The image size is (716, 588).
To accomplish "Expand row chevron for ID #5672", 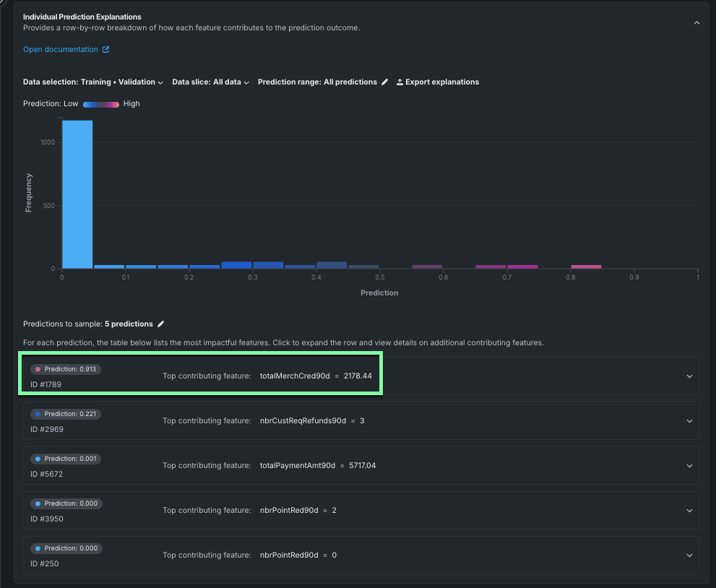I will pyautogui.click(x=689, y=466).
